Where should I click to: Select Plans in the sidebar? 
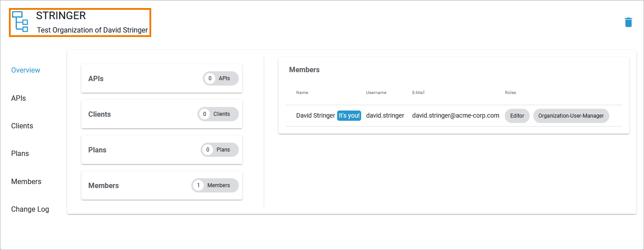click(20, 153)
